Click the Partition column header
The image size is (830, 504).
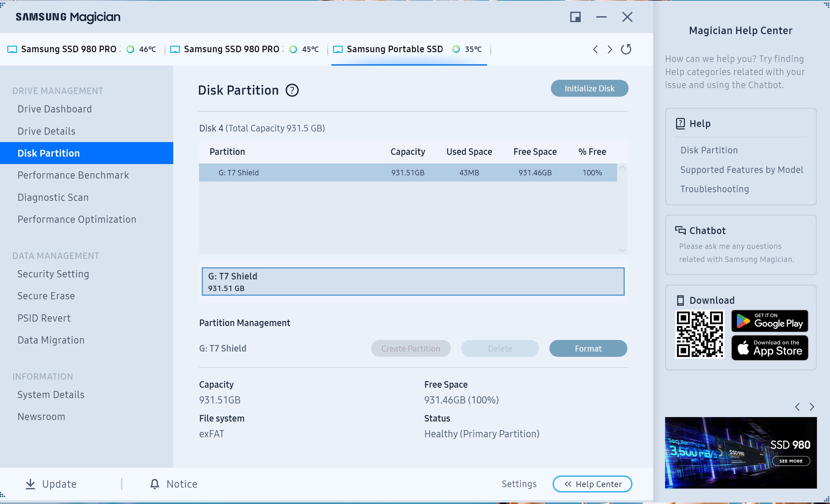click(x=227, y=152)
